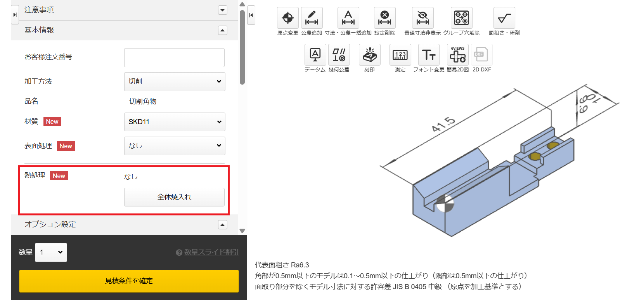Click the 全体焼入れ button
Screen dimensions: 644x300
click(174, 197)
